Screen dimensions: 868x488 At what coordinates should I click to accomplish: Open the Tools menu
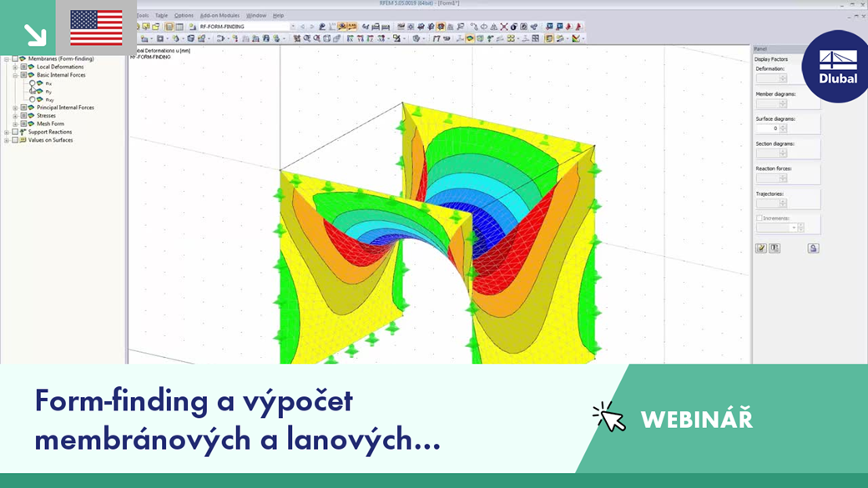pyautogui.click(x=143, y=16)
